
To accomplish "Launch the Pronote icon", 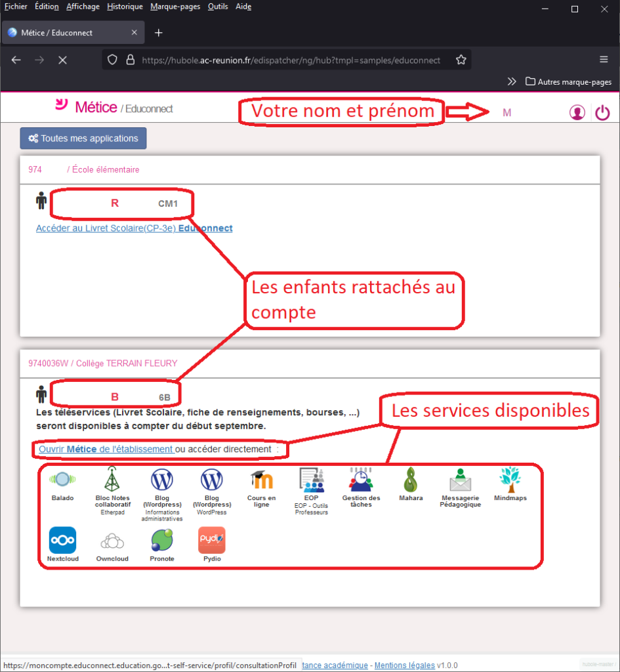I will pyautogui.click(x=162, y=540).
